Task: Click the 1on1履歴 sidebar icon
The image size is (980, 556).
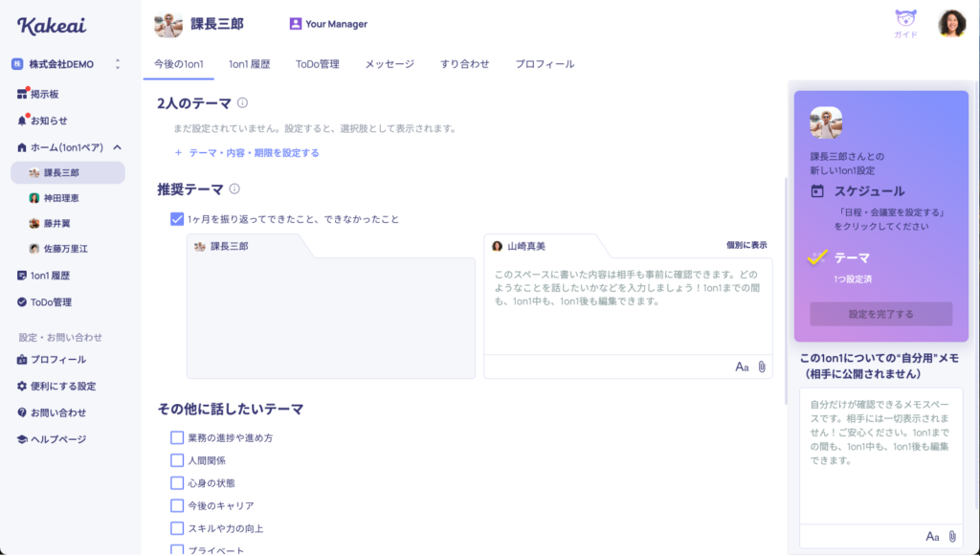Action: tap(22, 276)
